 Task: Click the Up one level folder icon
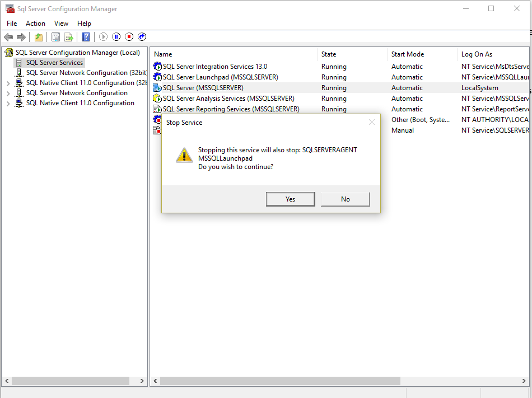39,37
